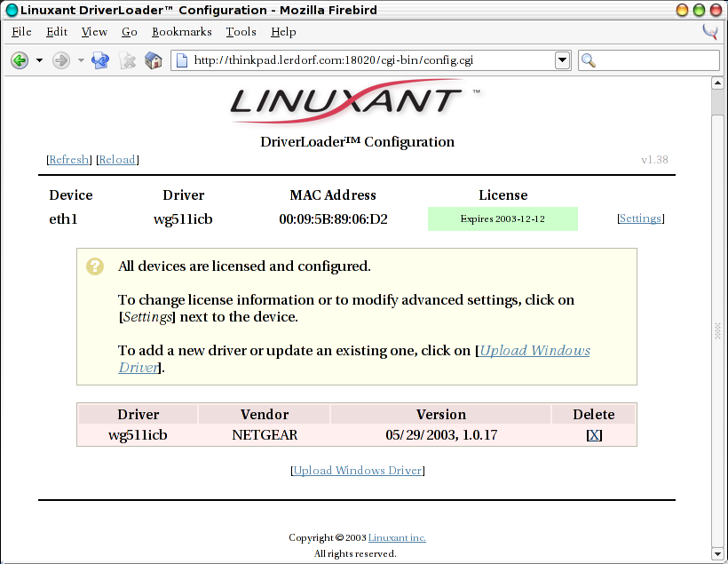The height and width of the screenshot is (564, 728).
Task: Open the Forward button history dropdown
Action: 80,60
